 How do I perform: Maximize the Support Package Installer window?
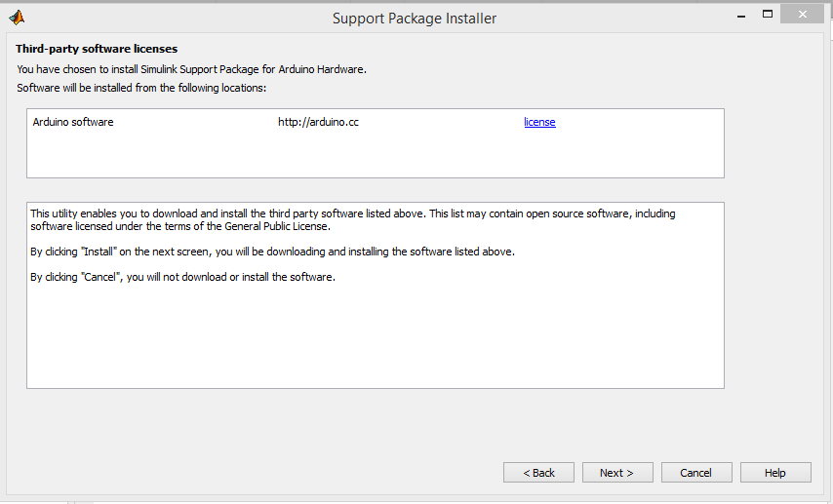point(768,15)
